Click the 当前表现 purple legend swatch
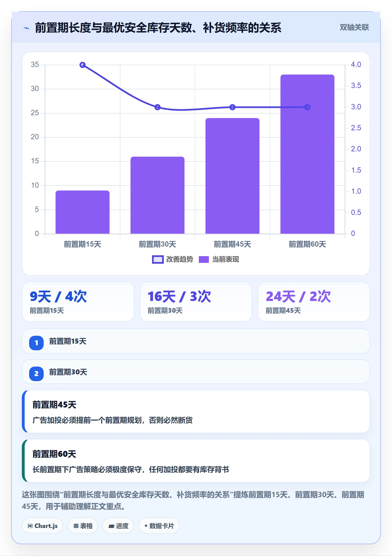Screen dimensions: 392x556 (x=204, y=260)
